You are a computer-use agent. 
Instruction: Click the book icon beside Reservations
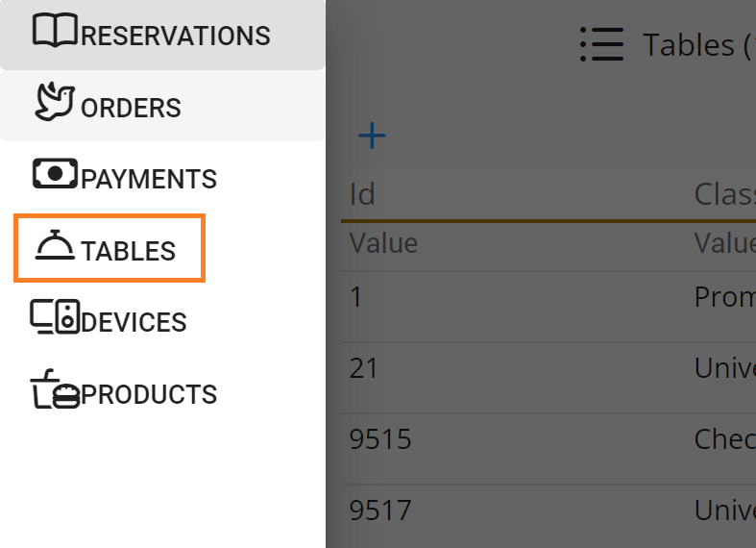click(x=55, y=32)
